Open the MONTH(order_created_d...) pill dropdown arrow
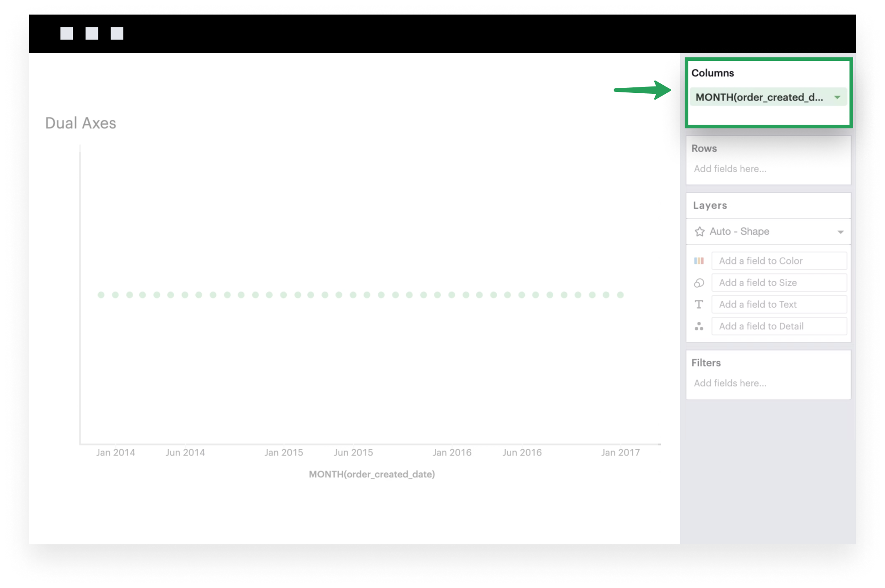The width and height of the screenshot is (885, 588). tap(838, 96)
